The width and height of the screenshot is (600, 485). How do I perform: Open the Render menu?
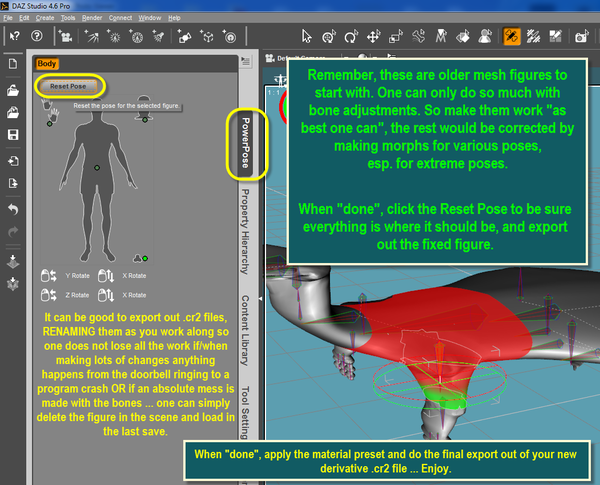[x=92, y=18]
